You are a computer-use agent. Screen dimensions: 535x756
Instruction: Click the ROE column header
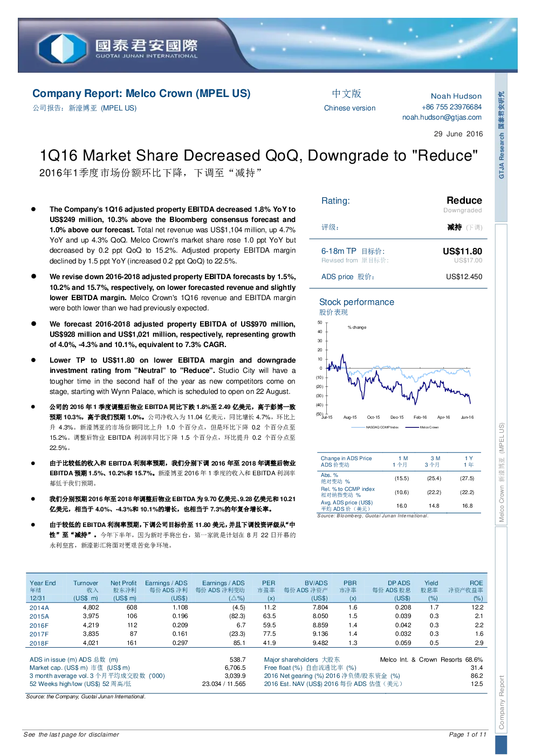pyautogui.click(x=476, y=583)
